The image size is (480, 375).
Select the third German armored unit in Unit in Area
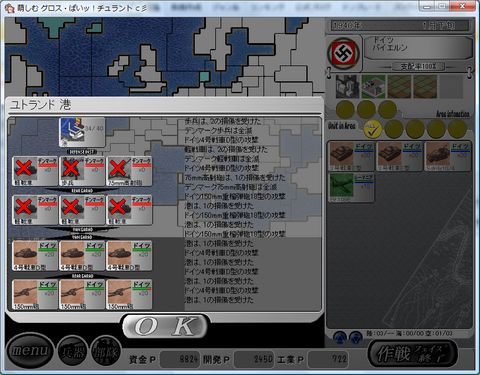tap(447, 156)
